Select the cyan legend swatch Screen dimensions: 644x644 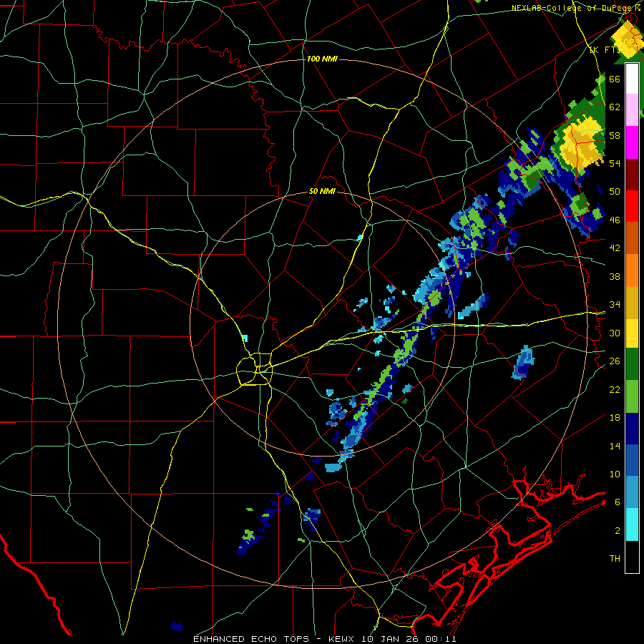tap(632, 525)
